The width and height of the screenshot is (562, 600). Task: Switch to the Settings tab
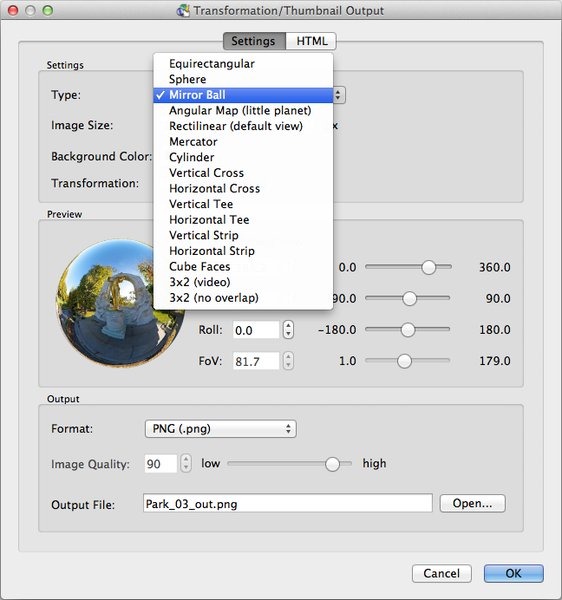[254, 41]
